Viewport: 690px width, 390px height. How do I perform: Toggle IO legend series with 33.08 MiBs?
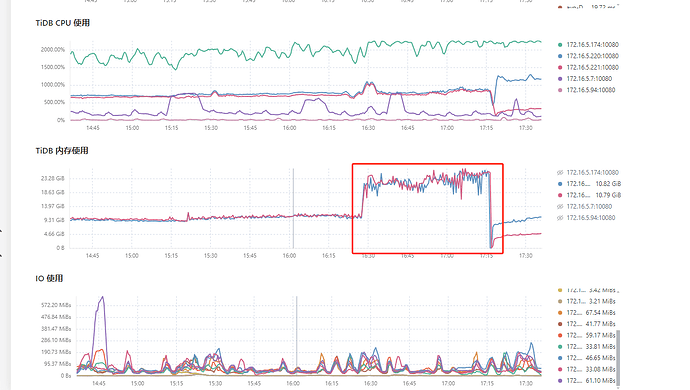point(587,369)
